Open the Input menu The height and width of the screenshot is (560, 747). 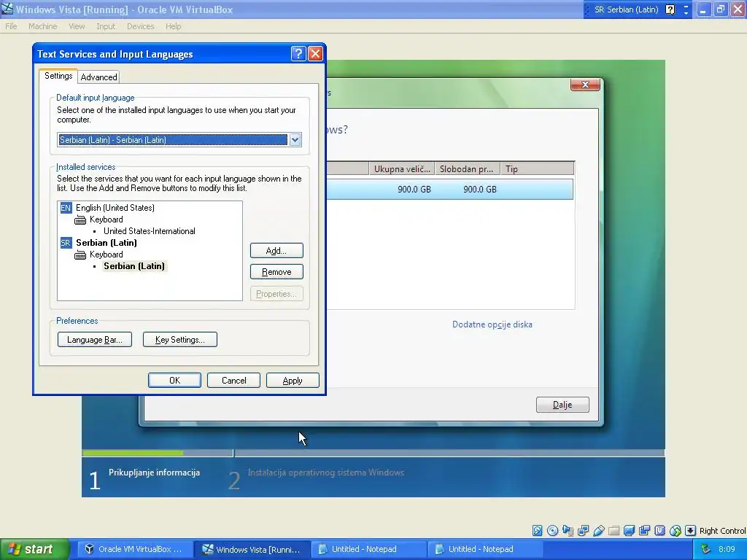(x=106, y=26)
